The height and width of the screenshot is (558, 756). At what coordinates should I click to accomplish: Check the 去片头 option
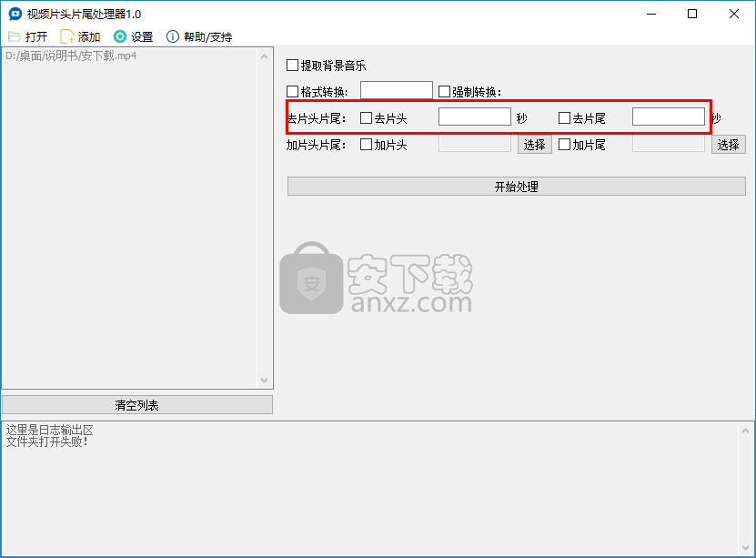[366, 117]
